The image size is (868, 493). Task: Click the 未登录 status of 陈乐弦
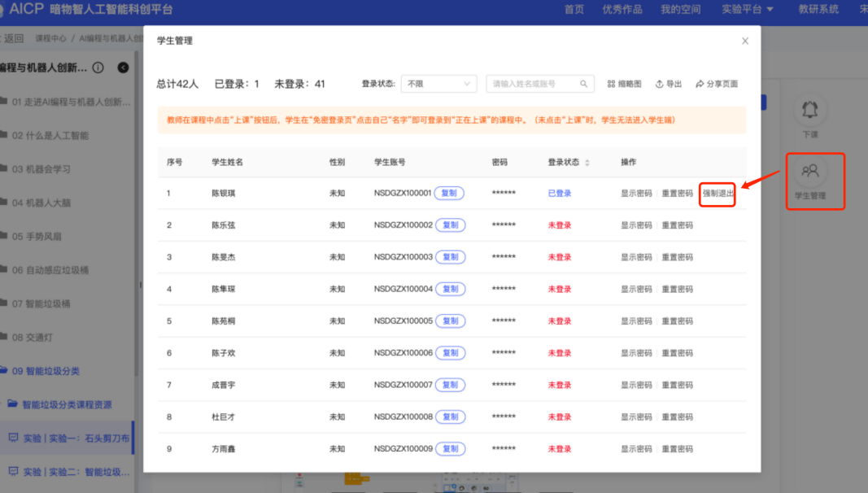pyautogui.click(x=559, y=225)
